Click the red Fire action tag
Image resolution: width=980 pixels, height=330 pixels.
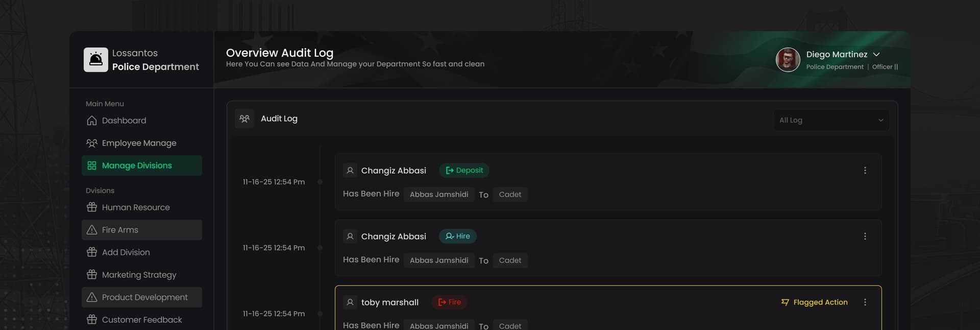pos(449,302)
